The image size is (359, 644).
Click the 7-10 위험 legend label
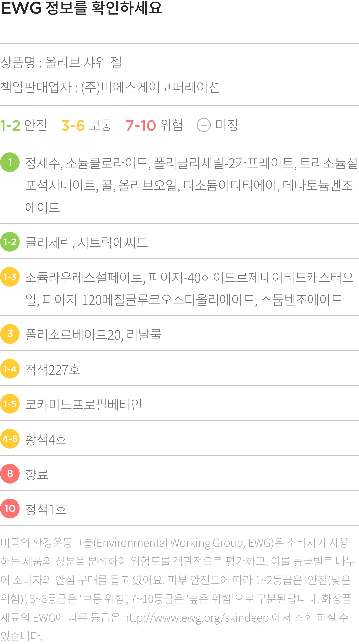[154, 125]
